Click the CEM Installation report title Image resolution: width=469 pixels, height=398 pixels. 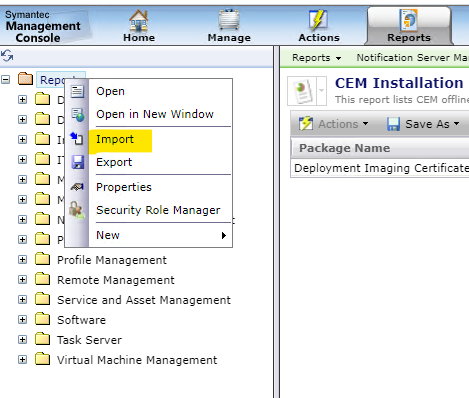click(x=399, y=83)
